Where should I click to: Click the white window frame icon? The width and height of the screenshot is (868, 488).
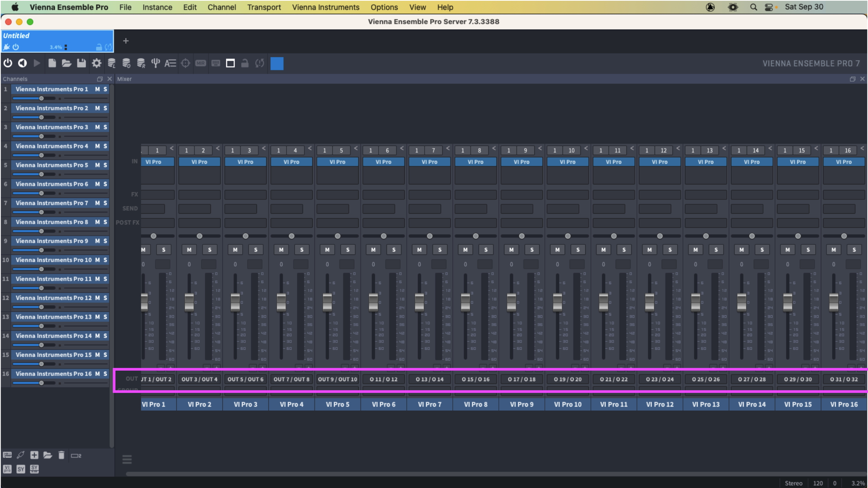[x=230, y=63]
